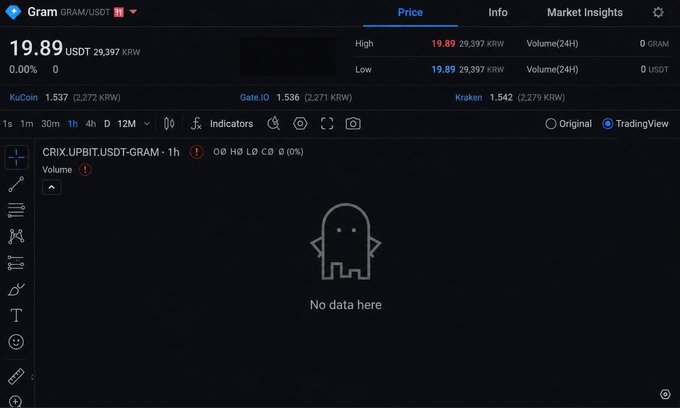Set chart interval to 12M
This screenshot has height=408, width=680.
click(127, 124)
